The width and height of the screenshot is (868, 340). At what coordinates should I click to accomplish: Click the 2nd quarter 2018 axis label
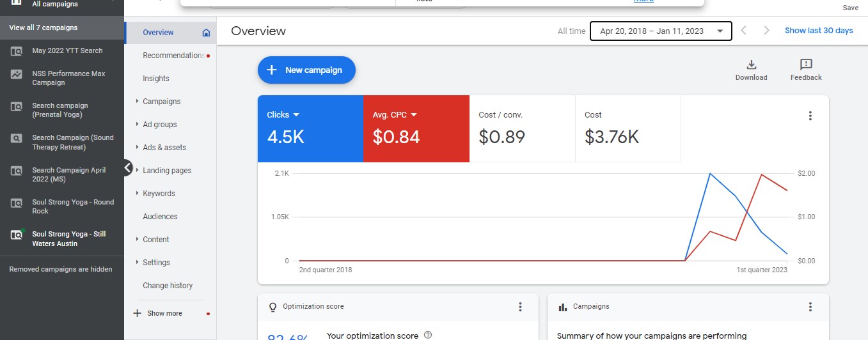click(326, 270)
